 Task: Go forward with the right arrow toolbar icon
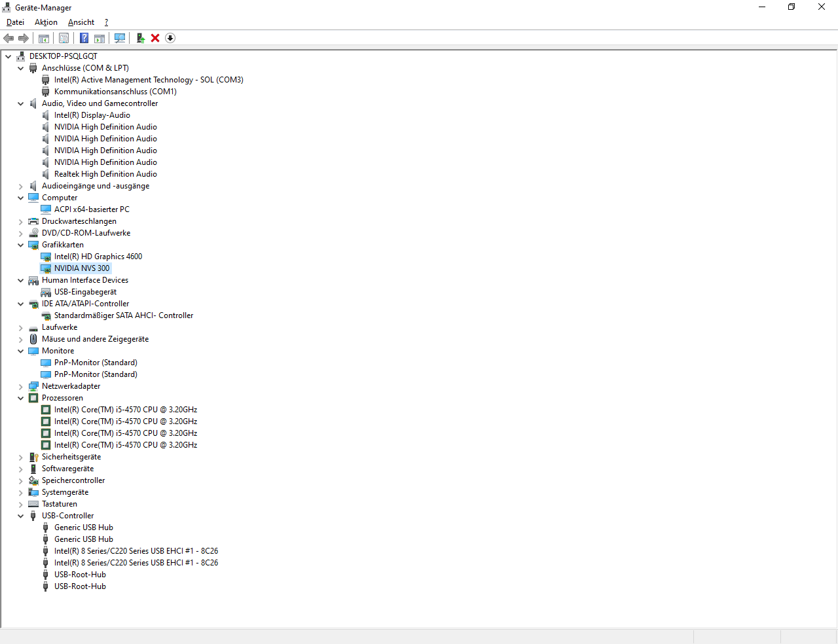coord(24,38)
